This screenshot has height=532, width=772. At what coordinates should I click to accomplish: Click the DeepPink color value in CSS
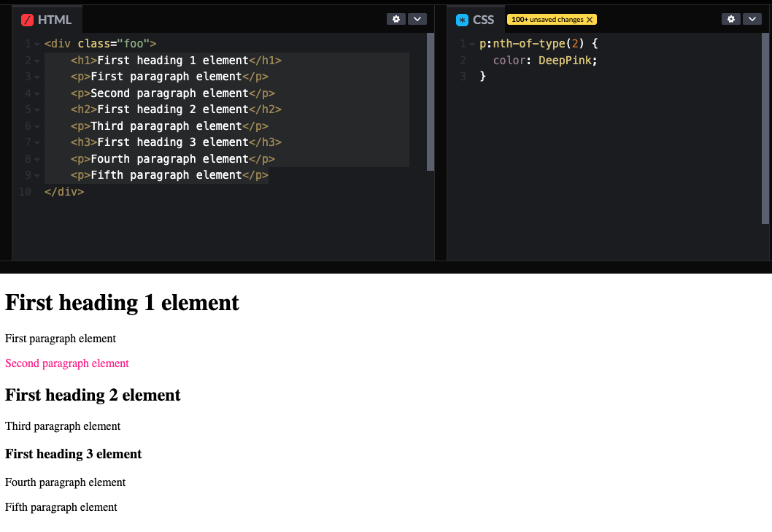click(566, 60)
